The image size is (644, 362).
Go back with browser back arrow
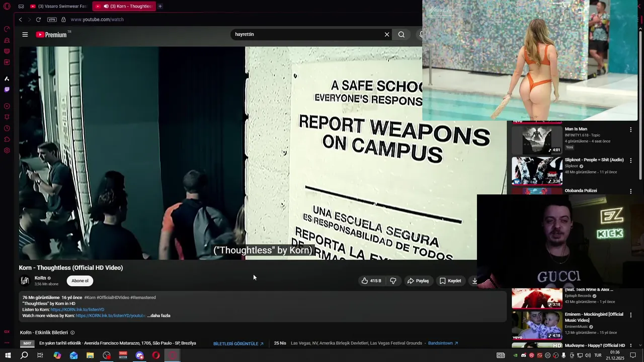[20, 20]
